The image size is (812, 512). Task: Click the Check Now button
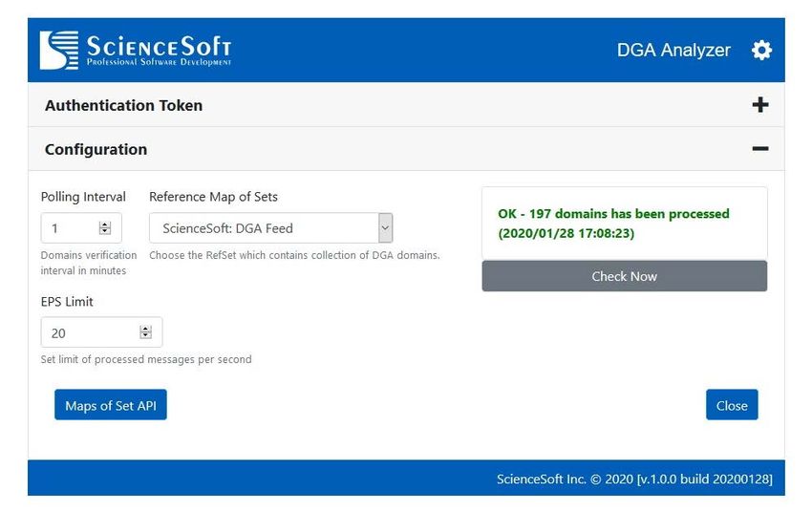pyautogui.click(x=624, y=276)
